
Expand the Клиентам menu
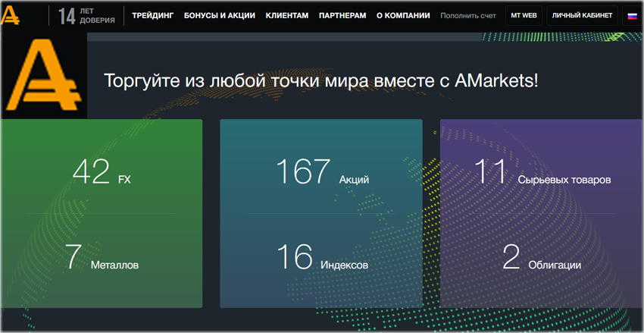coord(286,15)
